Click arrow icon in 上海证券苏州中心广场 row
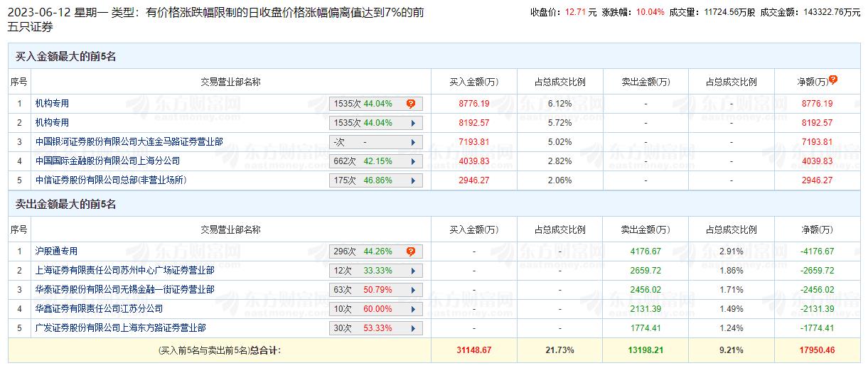 click(412, 271)
